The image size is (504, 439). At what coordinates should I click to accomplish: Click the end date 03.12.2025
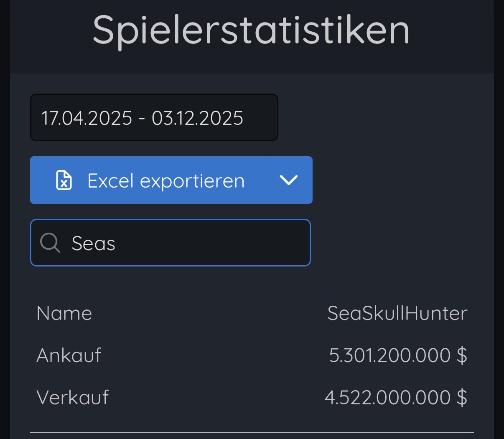point(197,118)
